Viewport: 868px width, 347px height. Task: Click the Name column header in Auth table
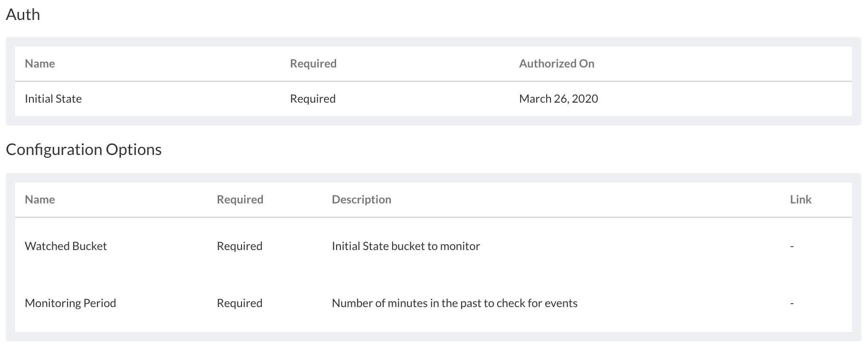[40, 64]
